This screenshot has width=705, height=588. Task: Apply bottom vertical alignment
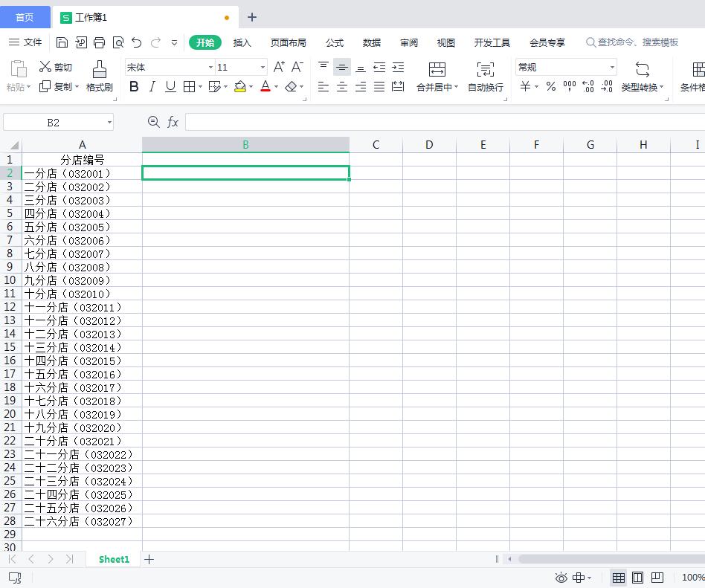361,68
